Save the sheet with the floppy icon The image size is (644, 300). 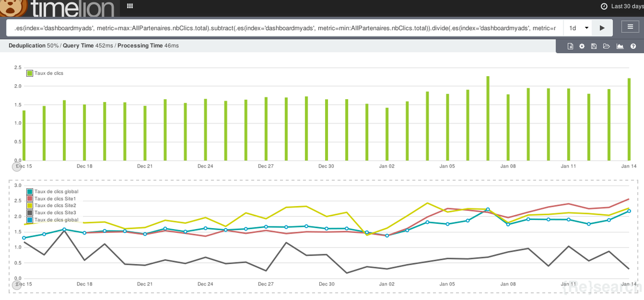pos(594,46)
